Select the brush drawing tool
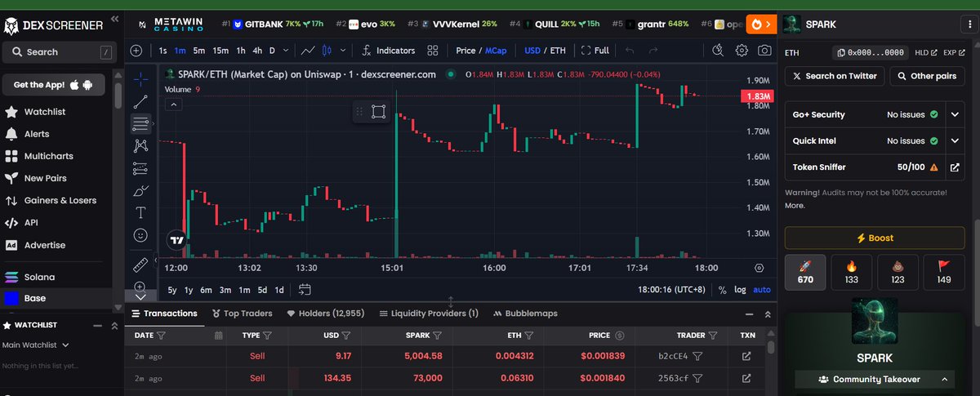This screenshot has height=396, width=980. (x=140, y=191)
